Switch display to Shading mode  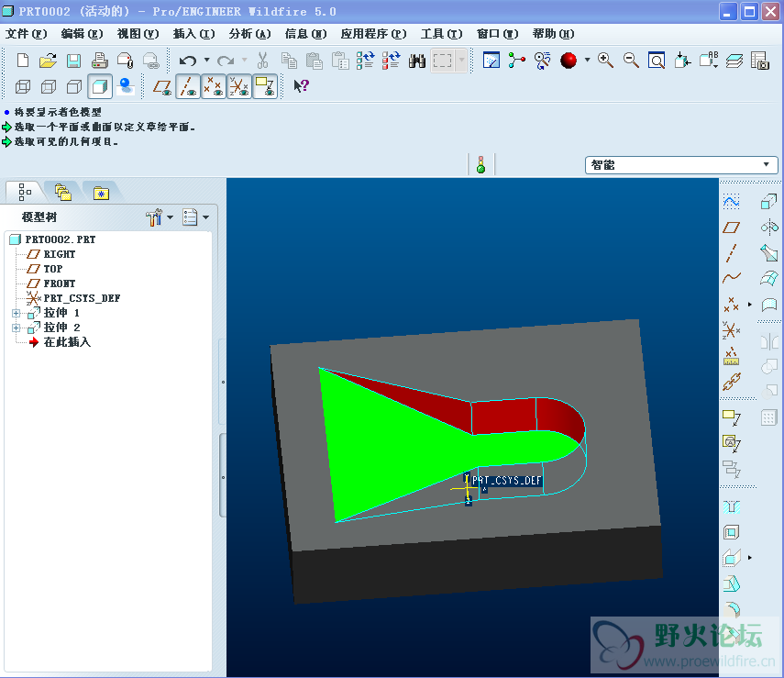point(100,86)
